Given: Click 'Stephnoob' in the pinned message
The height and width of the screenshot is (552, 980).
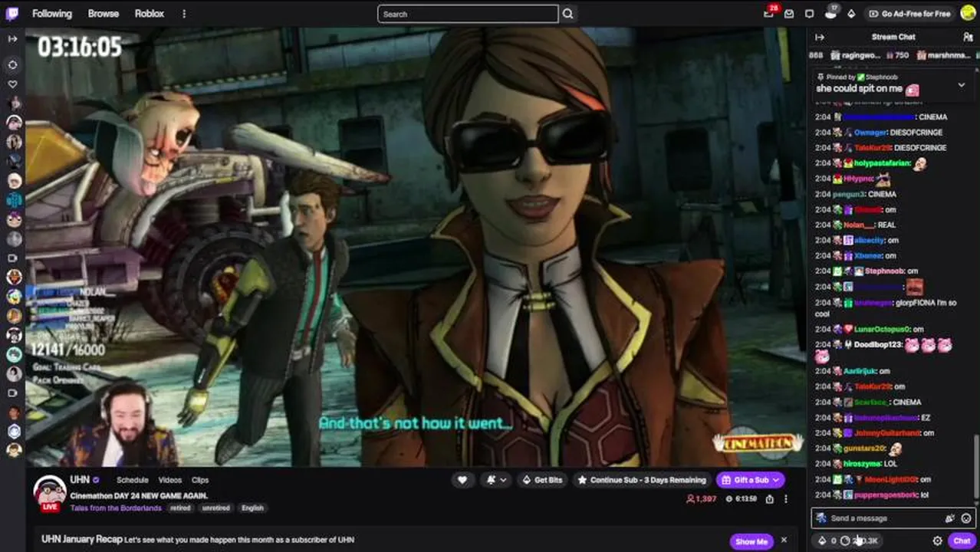Looking at the screenshot, I should 882,77.
